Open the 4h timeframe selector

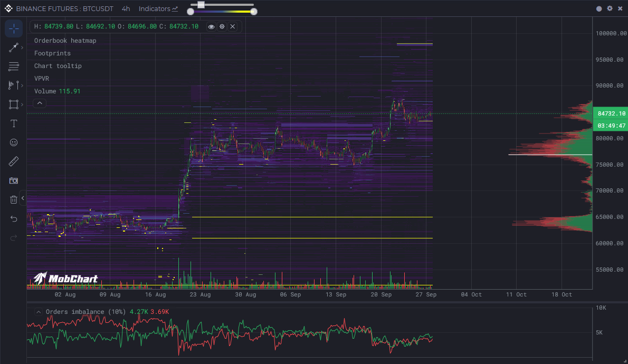pos(126,8)
